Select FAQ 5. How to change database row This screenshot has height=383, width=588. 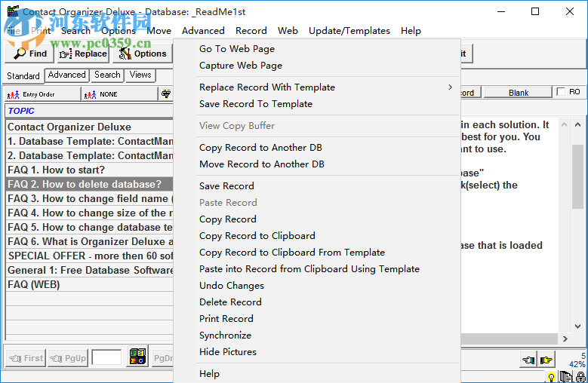click(x=89, y=227)
